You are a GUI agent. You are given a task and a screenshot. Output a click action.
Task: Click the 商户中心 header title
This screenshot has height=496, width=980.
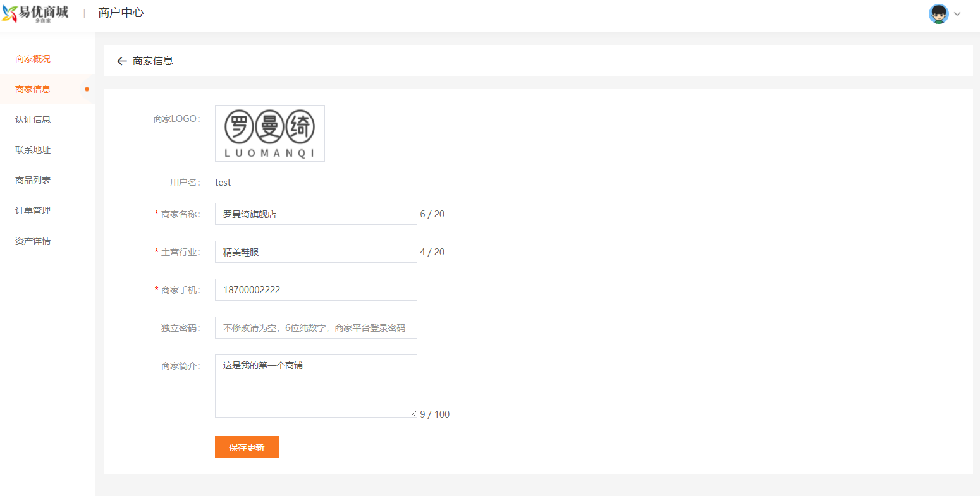click(x=121, y=13)
